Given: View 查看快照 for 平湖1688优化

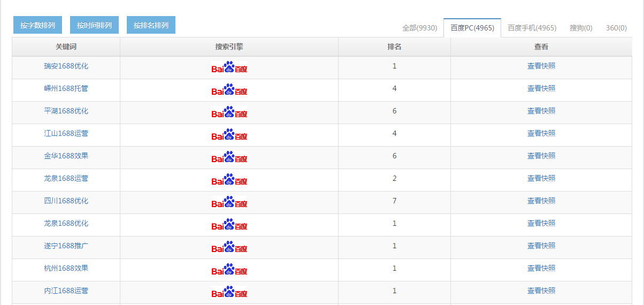Looking at the screenshot, I should click(x=541, y=111).
